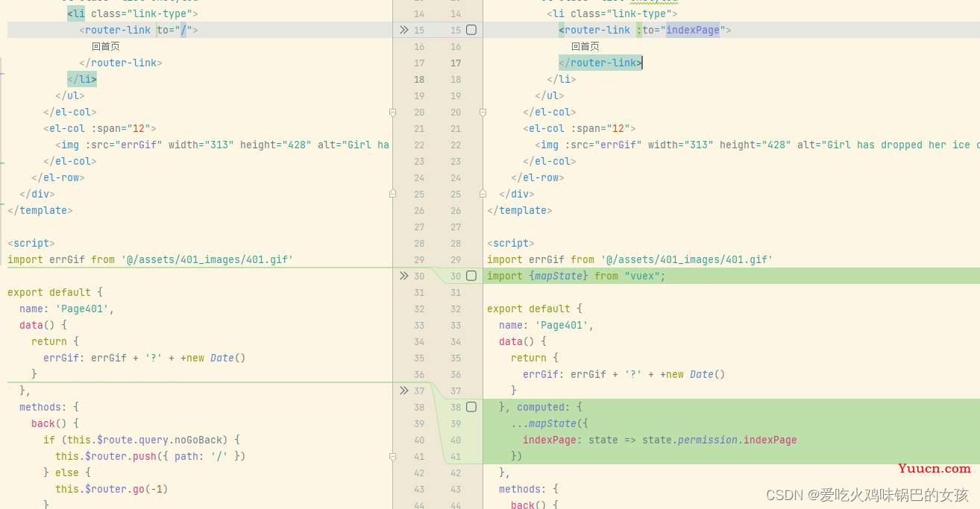Click left pane 'import errGif from' line
Viewport: 980px width, 509px height.
pyautogui.click(x=151, y=259)
